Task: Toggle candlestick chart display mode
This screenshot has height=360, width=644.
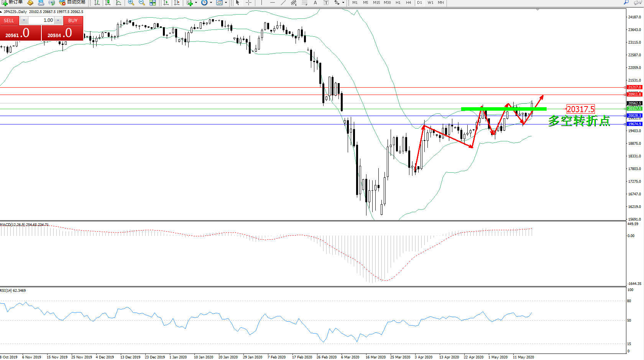Action: click(x=108, y=3)
